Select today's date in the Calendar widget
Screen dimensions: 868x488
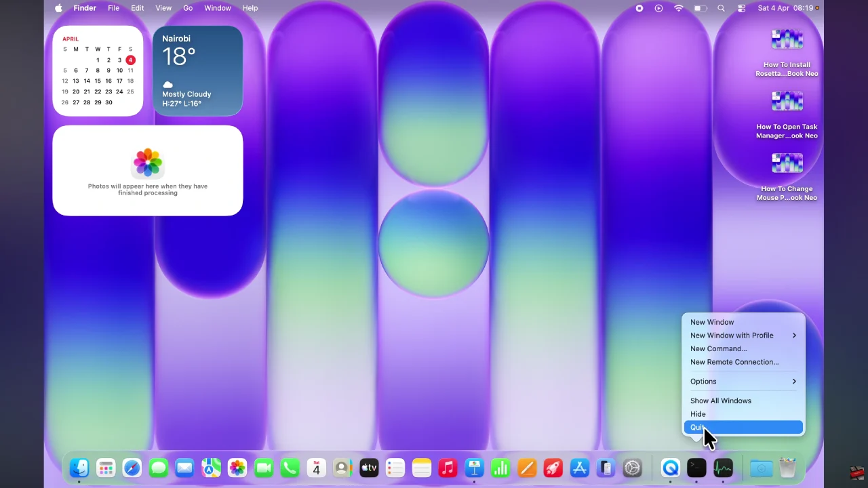130,60
